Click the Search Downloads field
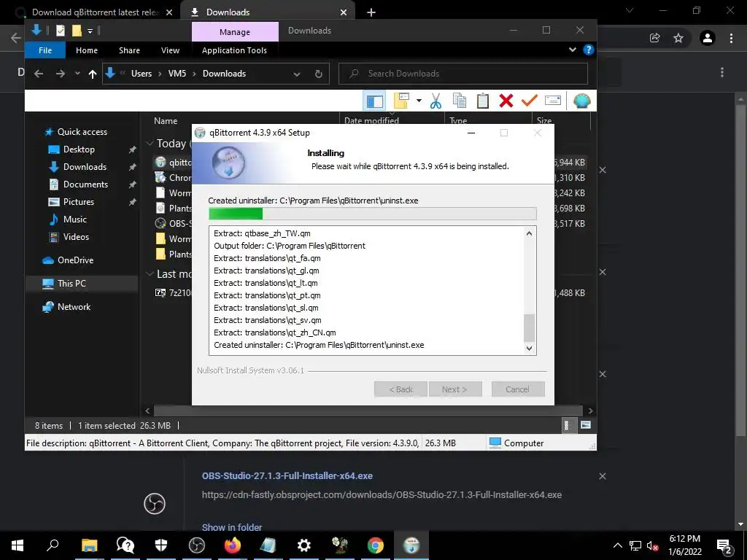747x560 pixels. (463, 74)
